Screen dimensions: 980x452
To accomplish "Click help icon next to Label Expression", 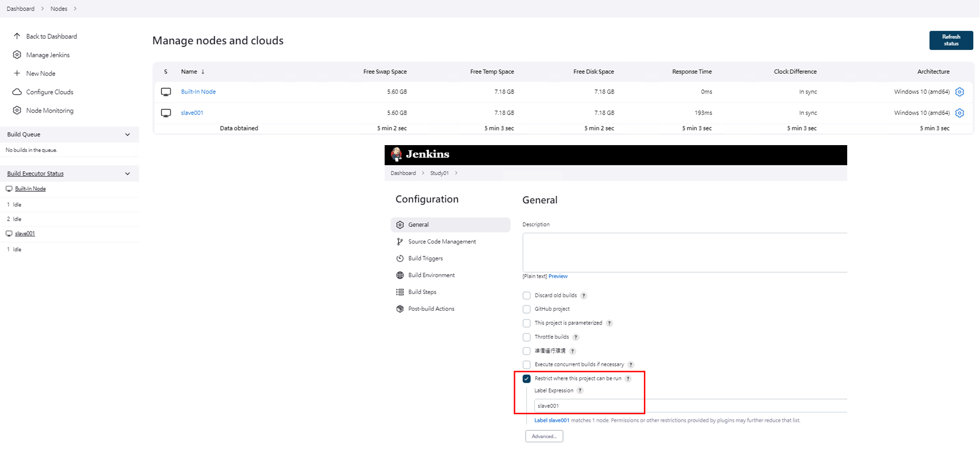I will tap(580, 391).
